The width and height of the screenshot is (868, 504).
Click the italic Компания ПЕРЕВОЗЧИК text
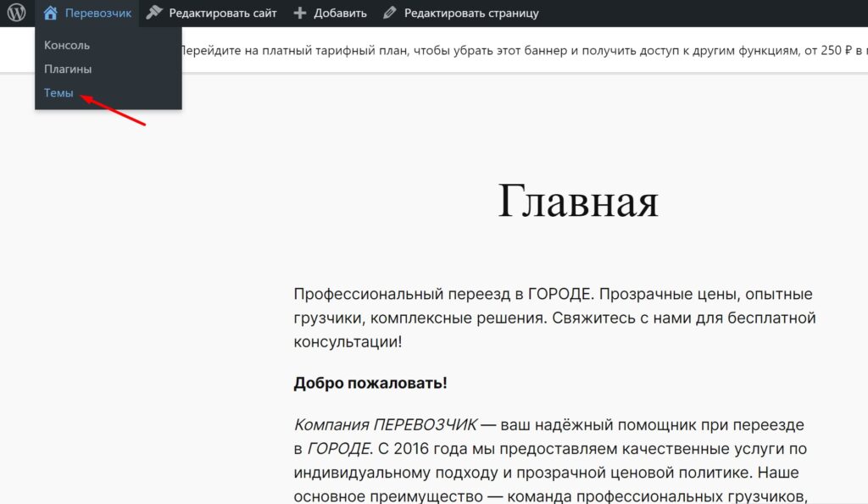tap(385, 424)
